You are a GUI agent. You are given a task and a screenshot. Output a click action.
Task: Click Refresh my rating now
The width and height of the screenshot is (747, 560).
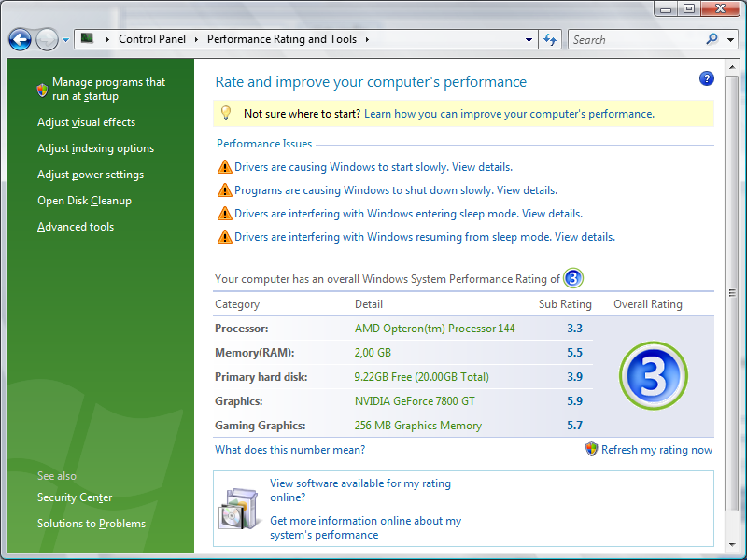657,450
